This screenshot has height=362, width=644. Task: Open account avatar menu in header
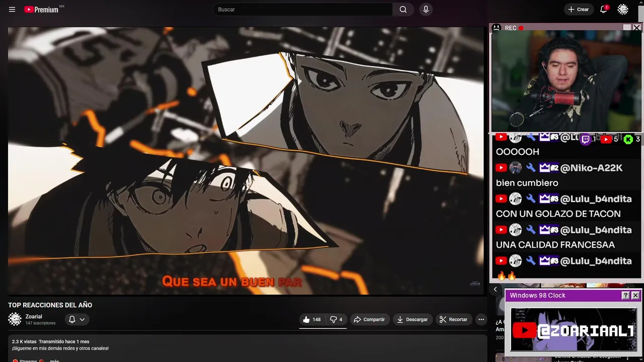point(623,10)
